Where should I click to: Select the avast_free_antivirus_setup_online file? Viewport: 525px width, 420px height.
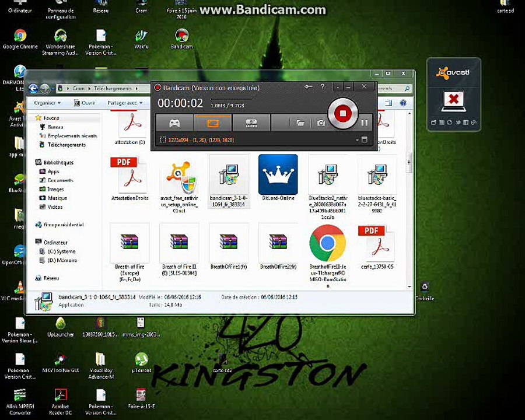179,185
